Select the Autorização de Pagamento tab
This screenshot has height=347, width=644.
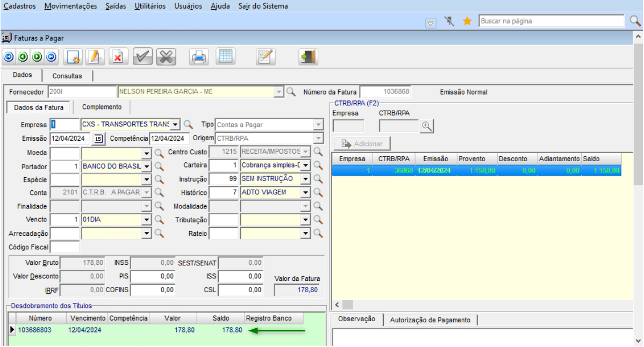[430, 320]
